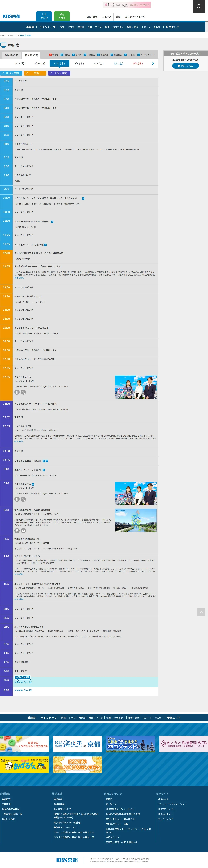
Task: Choose the 4/29 (火) date tab
Action: coord(40,63)
